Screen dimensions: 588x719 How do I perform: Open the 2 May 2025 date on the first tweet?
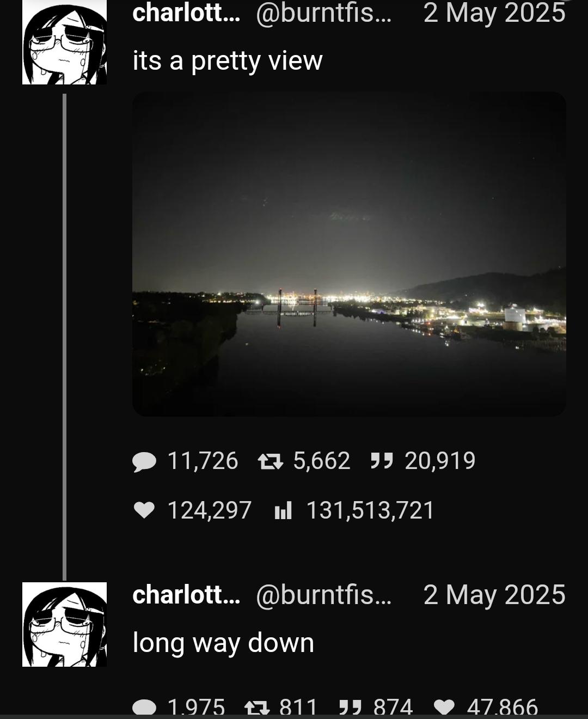[494, 13]
